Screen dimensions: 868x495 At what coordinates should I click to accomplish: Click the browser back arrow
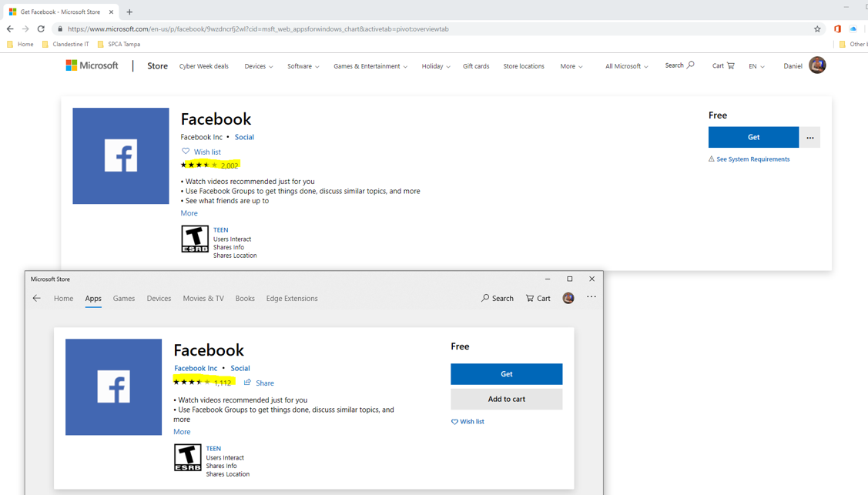(x=10, y=28)
